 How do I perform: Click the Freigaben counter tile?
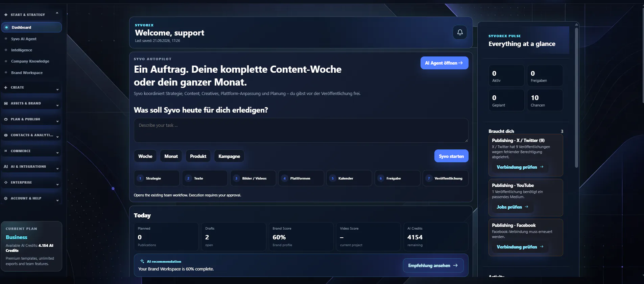pos(545,76)
